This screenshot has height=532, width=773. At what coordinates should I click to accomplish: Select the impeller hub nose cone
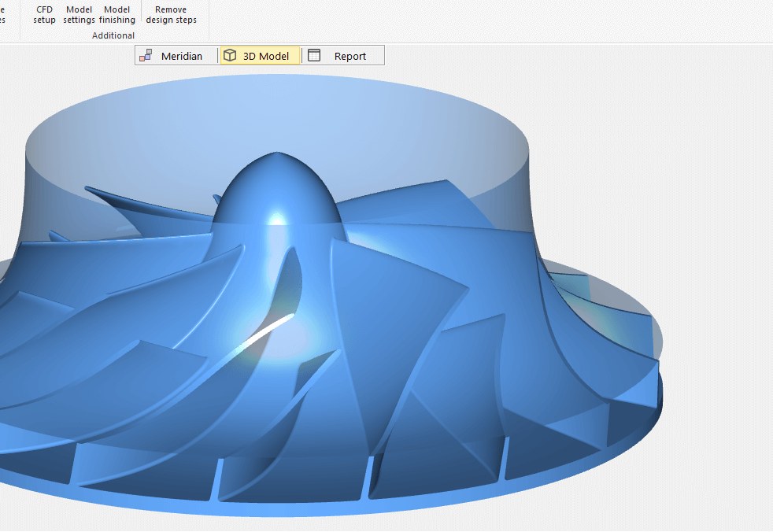pyautogui.click(x=277, y=190)
